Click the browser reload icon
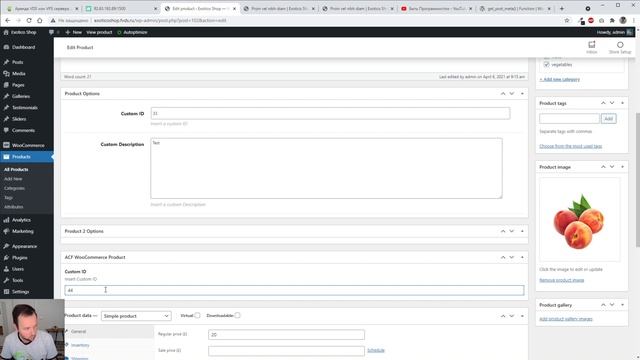640x360 pixels. (x=29, y=20)
